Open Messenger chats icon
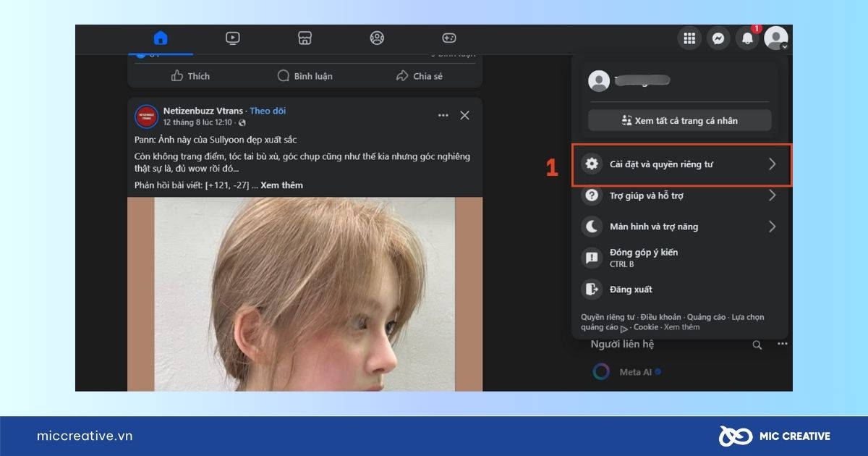This screenshot has width=868, height=456. (x=718, y=38)
